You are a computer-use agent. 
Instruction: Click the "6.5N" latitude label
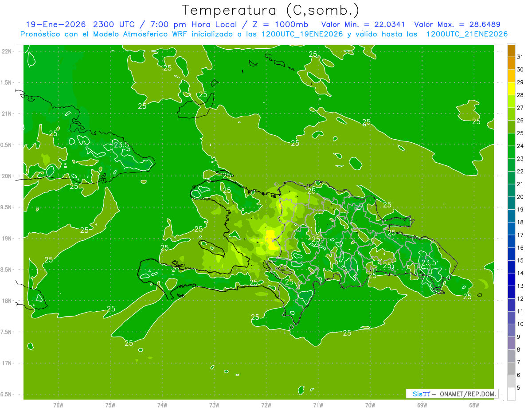[6, 394]
